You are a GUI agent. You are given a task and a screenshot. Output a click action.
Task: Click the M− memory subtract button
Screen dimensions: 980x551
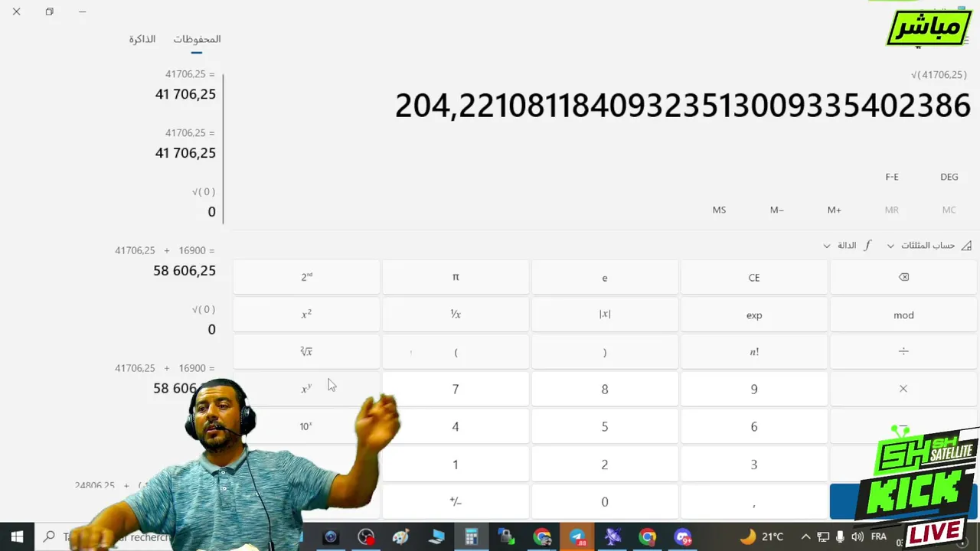(777, 210)
